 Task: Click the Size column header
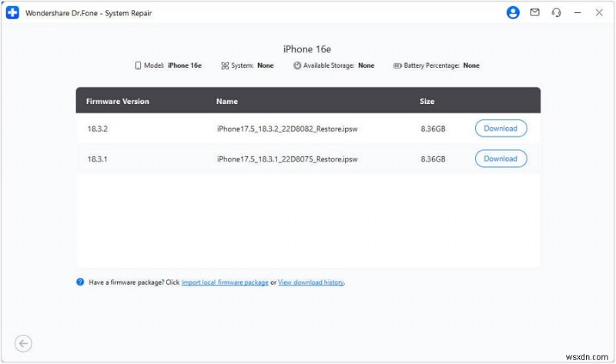click(x=427, y=102)
